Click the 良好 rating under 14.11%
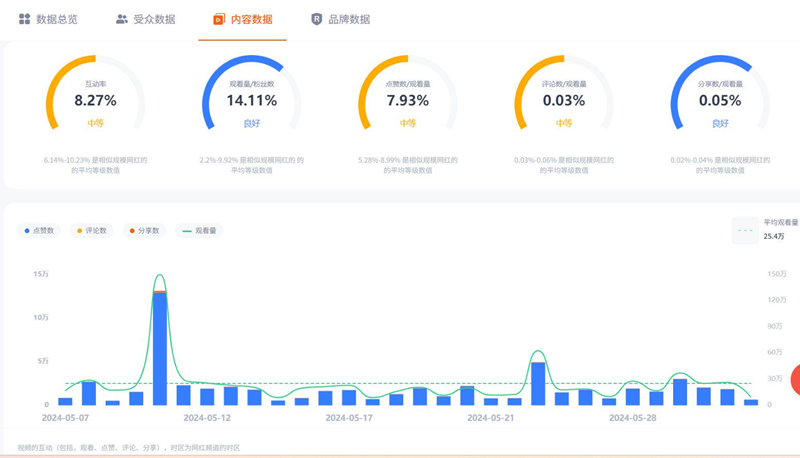The height and width of the screenshot is (458, 800). coord(251,123)
